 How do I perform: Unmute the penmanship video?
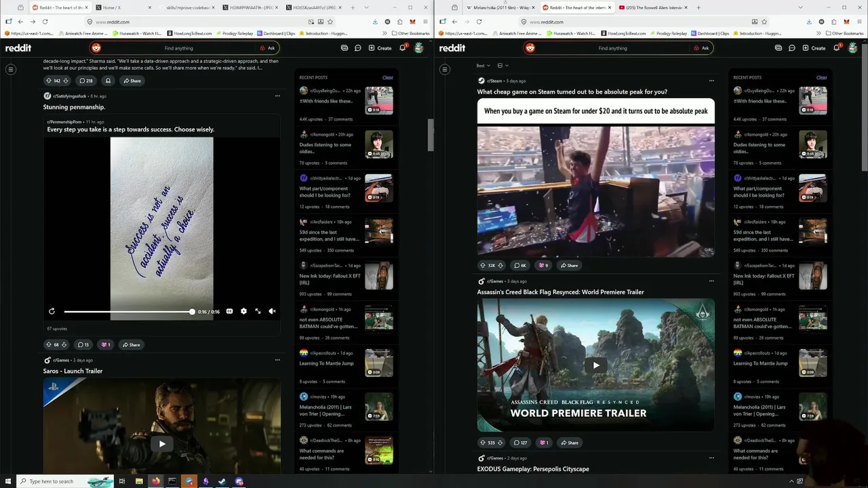pos(272,311)
